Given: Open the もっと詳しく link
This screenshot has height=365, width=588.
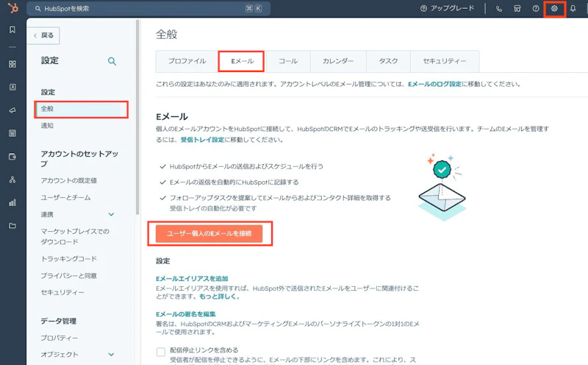Looking at the screenshot, I should tap(218, 297).
